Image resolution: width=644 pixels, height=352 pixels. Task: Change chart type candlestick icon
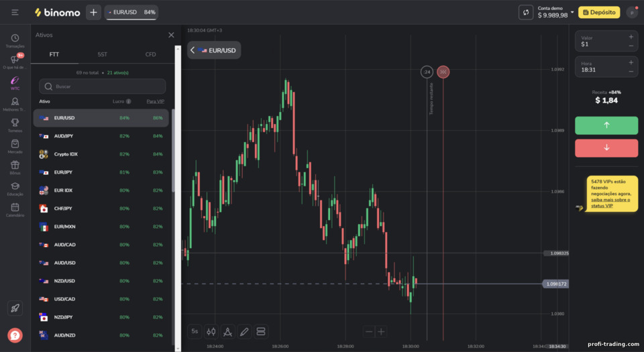tap(211, 331)
